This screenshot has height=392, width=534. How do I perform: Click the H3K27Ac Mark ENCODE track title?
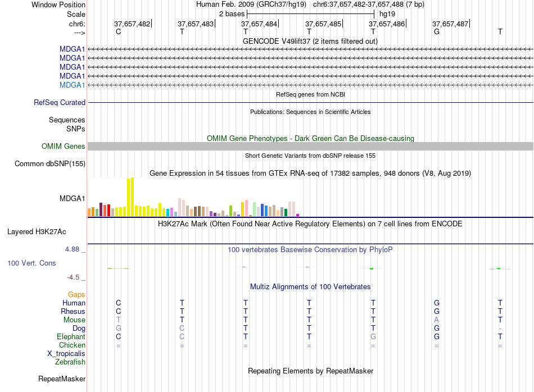point(310,224)
